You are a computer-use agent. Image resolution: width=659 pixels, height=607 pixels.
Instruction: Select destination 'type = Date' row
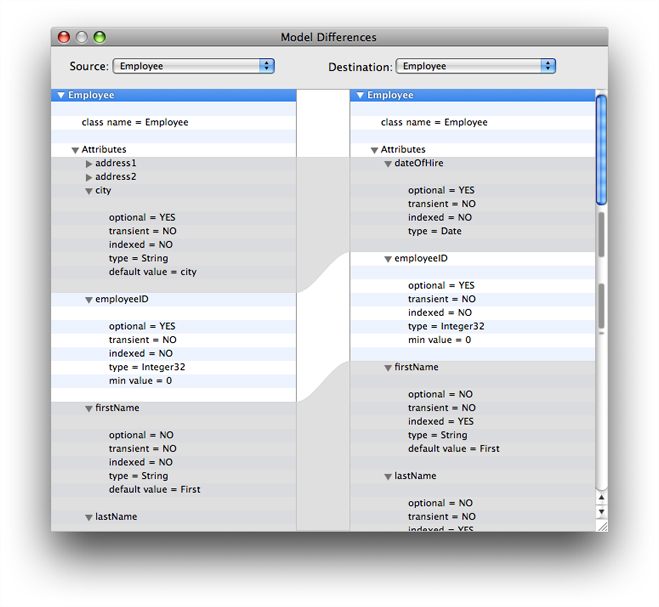tap(435, 231)
